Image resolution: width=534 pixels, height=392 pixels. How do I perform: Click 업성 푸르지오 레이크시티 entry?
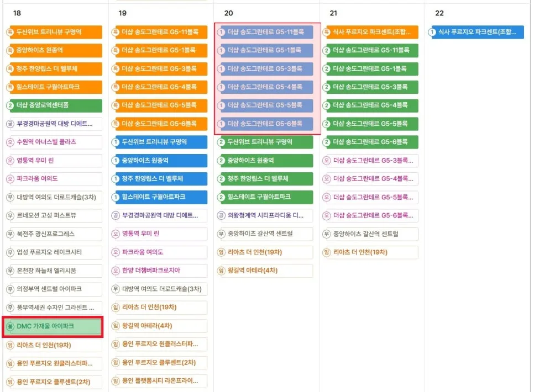click(x=54, y=252)
